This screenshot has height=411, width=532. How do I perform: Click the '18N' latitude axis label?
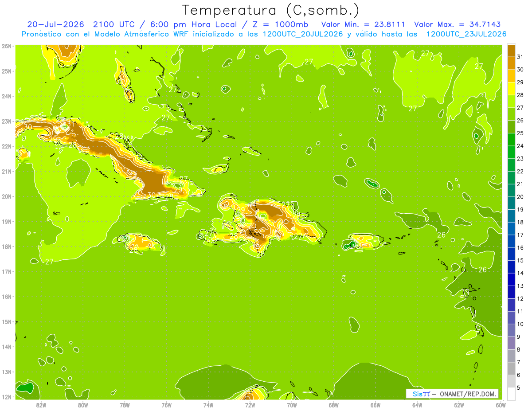coord(7,247)
